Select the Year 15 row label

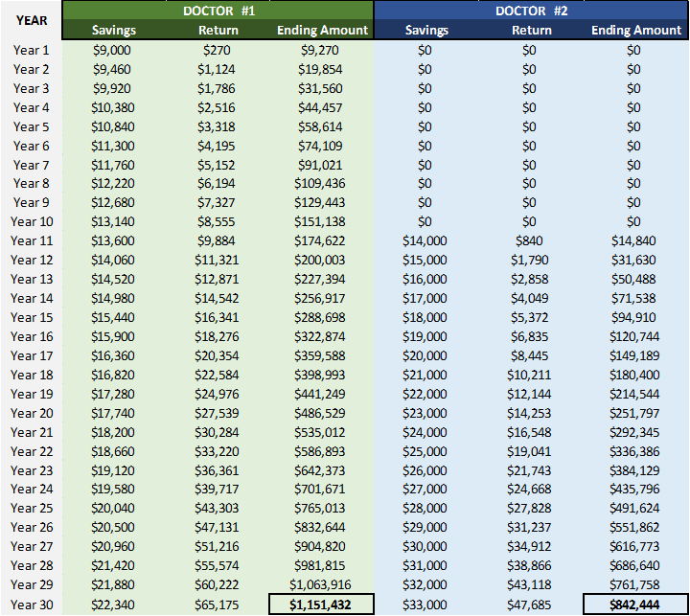point(32,317)
